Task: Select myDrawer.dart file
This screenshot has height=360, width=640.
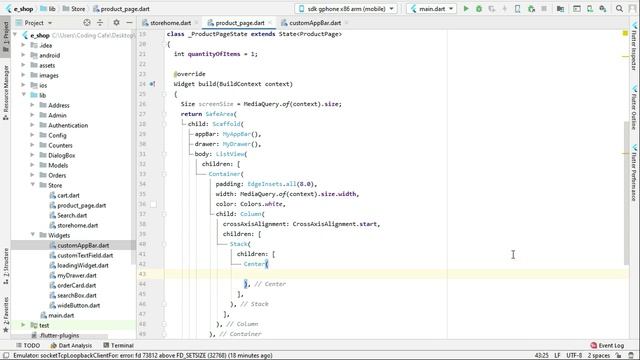Action: (77, 276)
